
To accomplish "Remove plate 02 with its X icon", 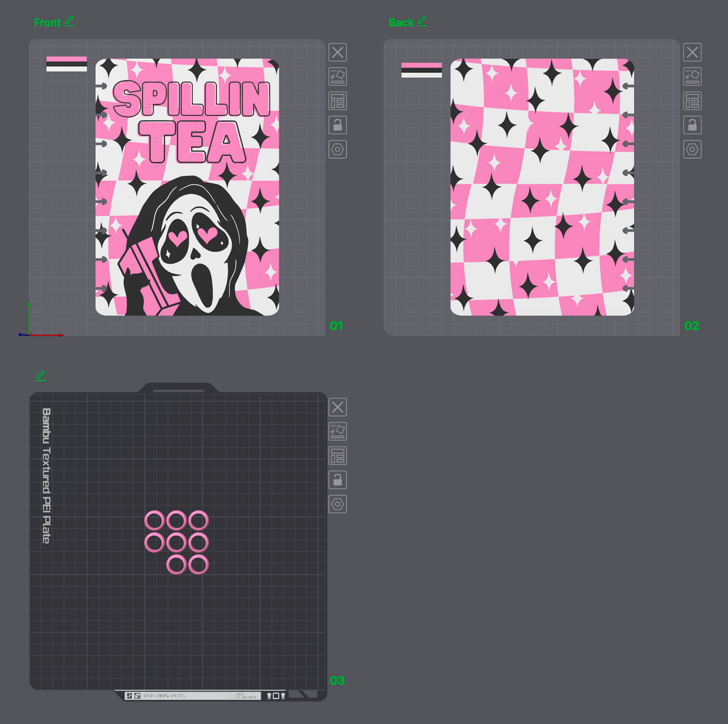I will 692,52.
